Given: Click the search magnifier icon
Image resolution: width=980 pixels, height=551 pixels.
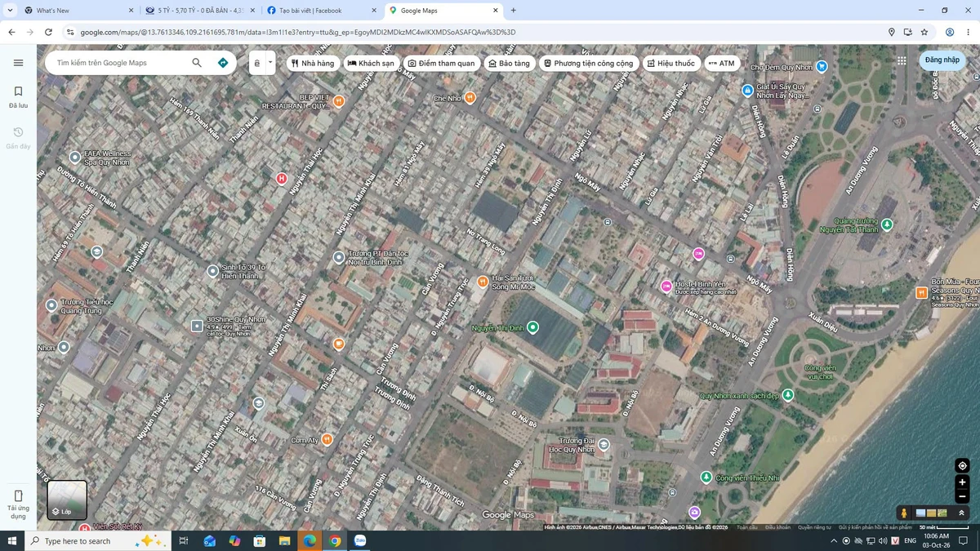Looking at the screenshot, I should [x=197, y=63].
